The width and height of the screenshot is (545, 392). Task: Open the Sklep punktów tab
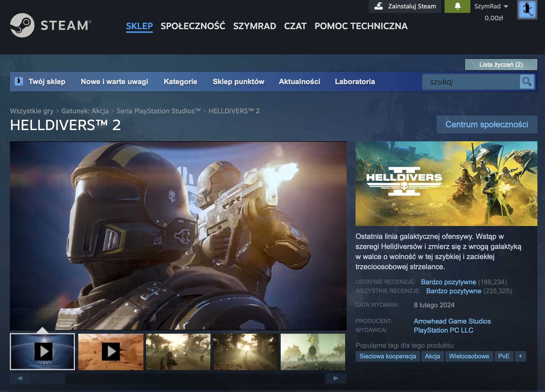(239, 82)
